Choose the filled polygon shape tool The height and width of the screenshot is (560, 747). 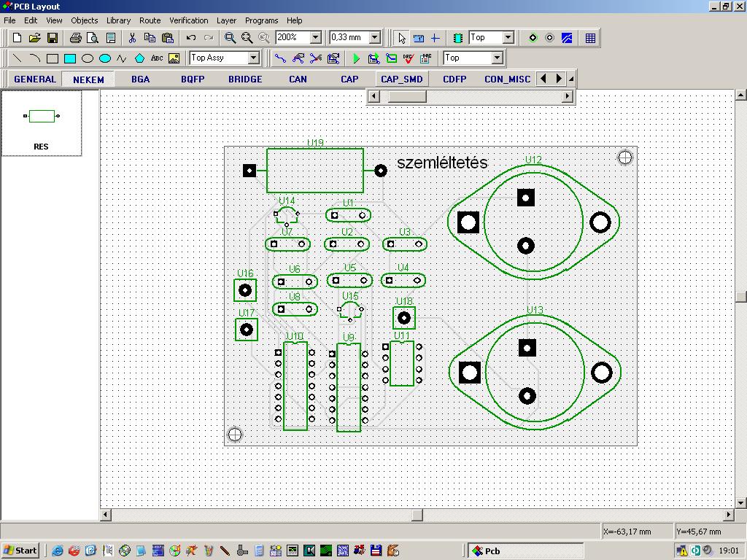[139, 58]
